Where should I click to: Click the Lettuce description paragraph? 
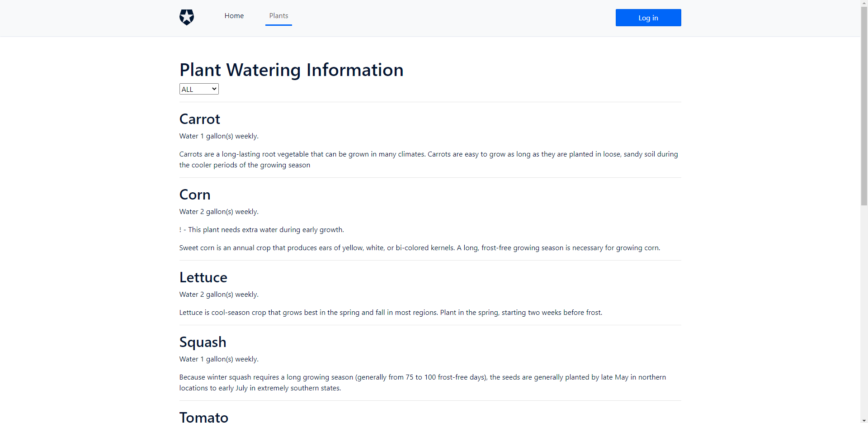(391, 313)
